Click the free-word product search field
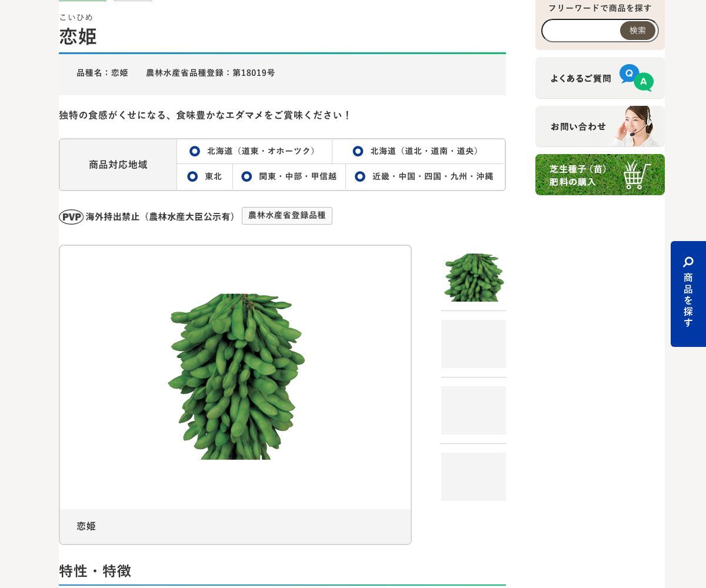Viewport: 706px width, 588px height. pyautogui.click(x=581, y=31)
